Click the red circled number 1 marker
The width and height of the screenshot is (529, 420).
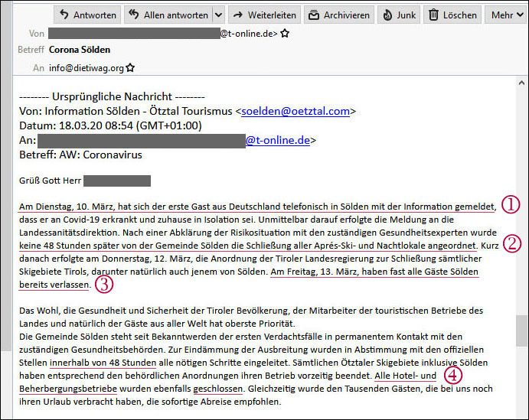tap(511, 204)
